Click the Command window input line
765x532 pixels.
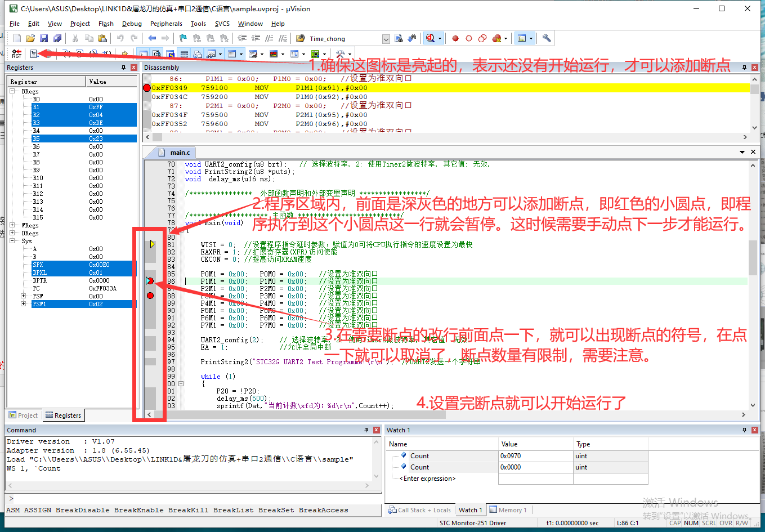pyautogui.click(x=194, y=498)
